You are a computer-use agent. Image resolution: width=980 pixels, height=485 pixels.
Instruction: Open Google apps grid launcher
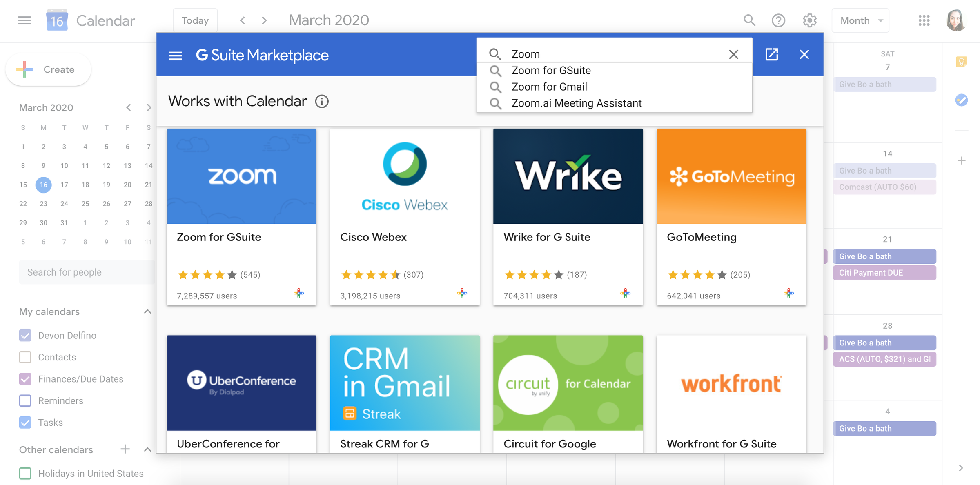(924, 20)
